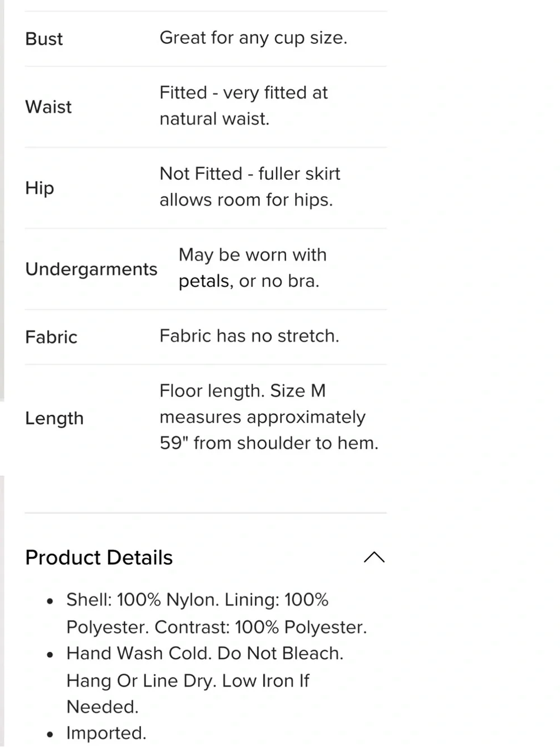The width and height of the screenshot is (560, 747).
Task: Click the Shell 100% Nylon bullet item
Action: (217, 613)
